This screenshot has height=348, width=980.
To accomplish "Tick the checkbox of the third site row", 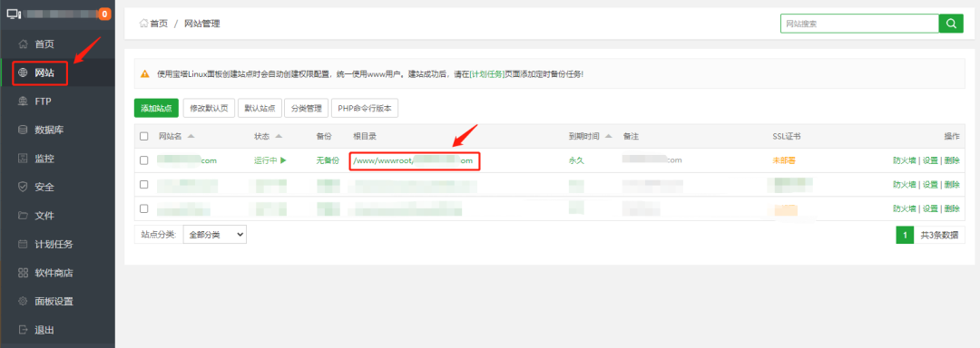I will click(x=144, y=208).
